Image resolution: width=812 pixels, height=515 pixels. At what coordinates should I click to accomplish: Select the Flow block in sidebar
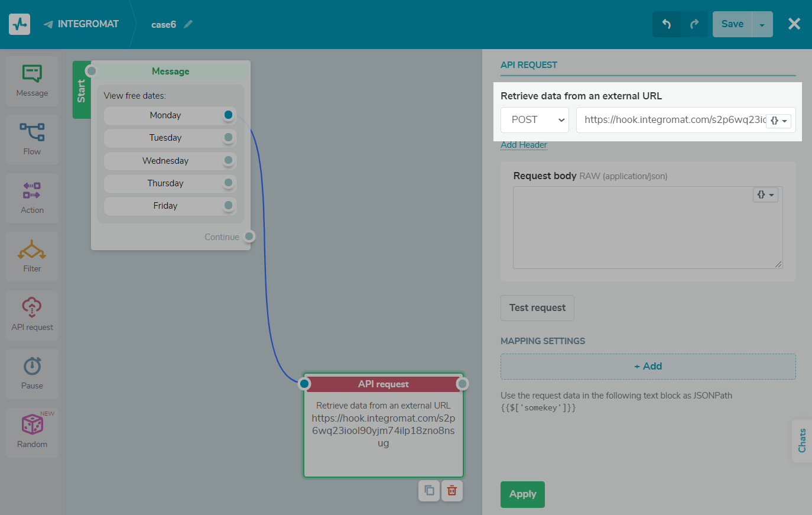[32, 140]
